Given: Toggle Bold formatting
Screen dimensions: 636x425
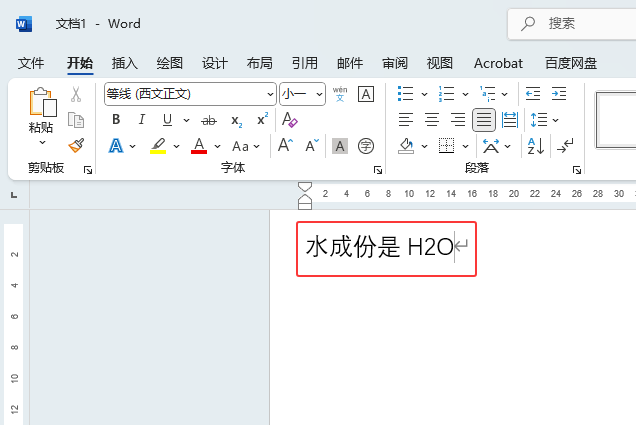Looking at the screenshot, I should coord(116,120).
